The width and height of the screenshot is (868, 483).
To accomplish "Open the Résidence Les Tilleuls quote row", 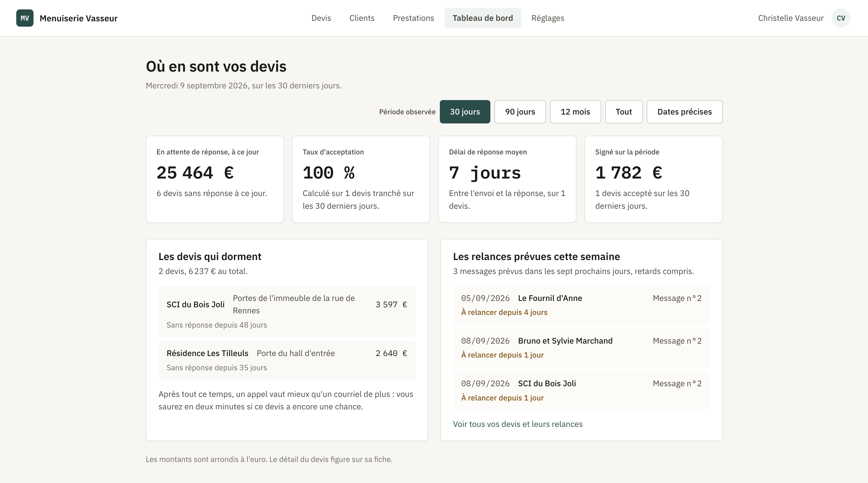I will pyautogui.click(x=287, y=360).
